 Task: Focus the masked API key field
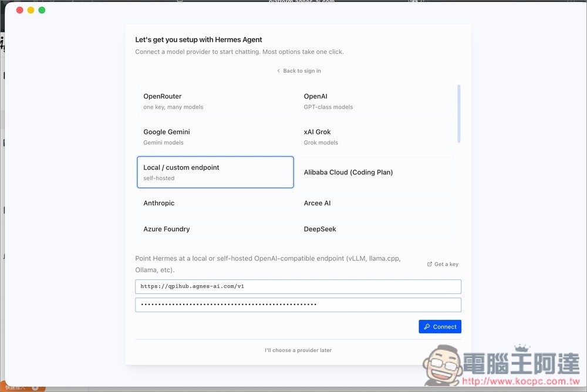coord(298,305)
